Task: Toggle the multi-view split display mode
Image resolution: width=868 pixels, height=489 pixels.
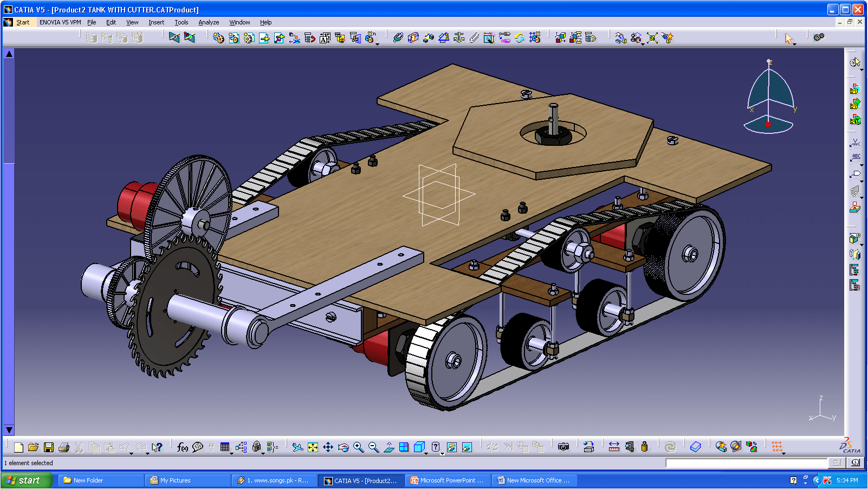Action: [x=404, y=447]
